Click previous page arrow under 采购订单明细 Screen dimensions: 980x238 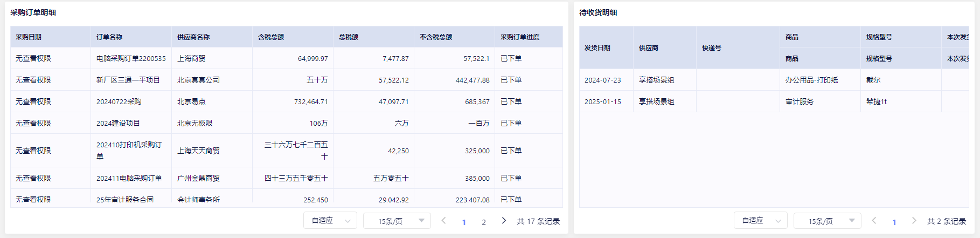click(443, 221)
